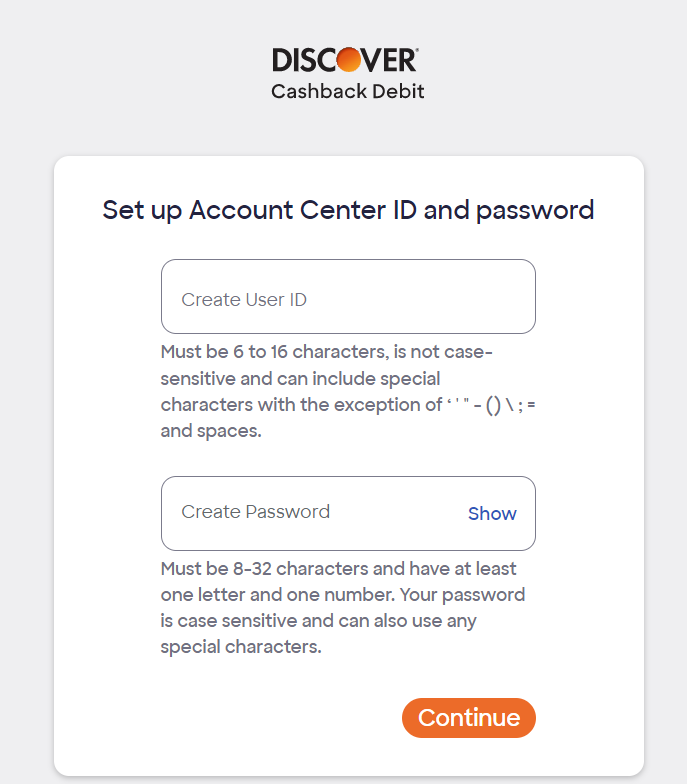The height and width of the screenshot is (784, 687).
Task: Click the 'and spaces.' line of User ID hint
Action: pos(211,431)
